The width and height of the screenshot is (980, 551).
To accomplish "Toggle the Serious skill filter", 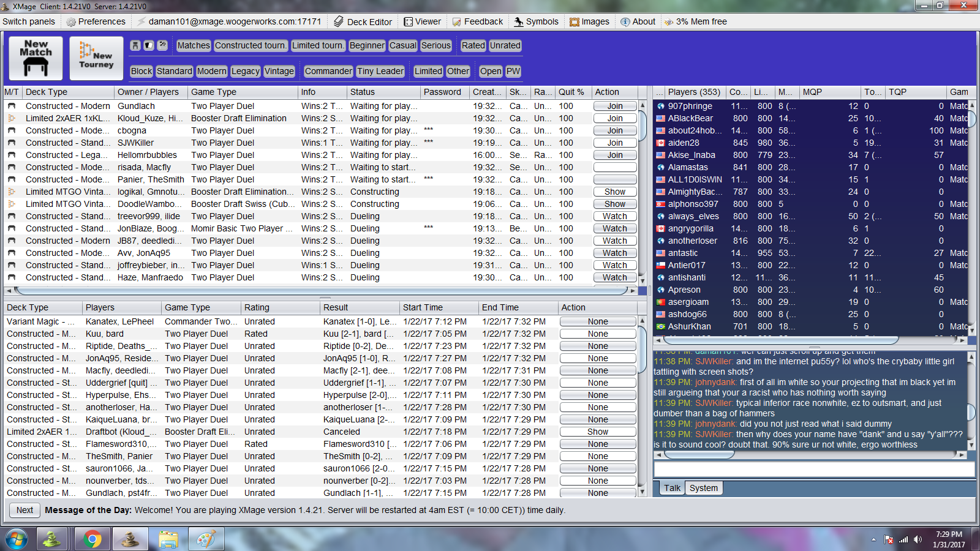I will coord(435,45).
